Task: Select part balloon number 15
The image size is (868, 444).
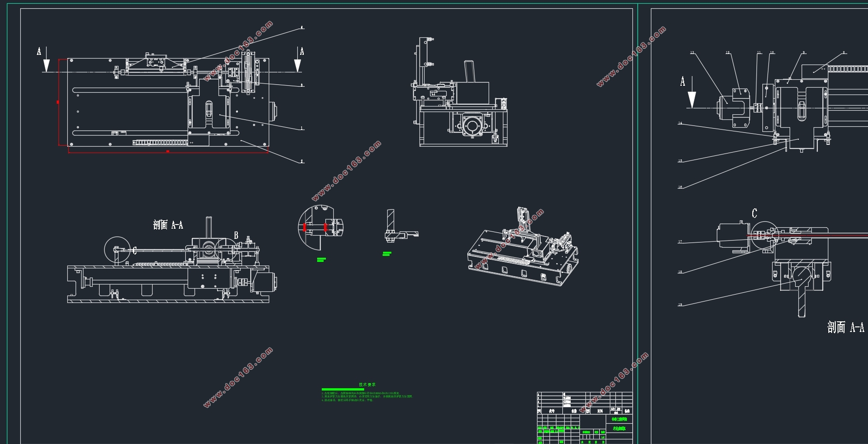Action: tap(680, 161)
